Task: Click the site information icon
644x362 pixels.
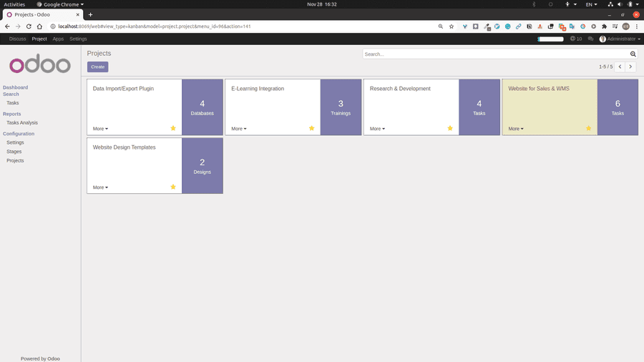Action: click(x=52, y=26)
